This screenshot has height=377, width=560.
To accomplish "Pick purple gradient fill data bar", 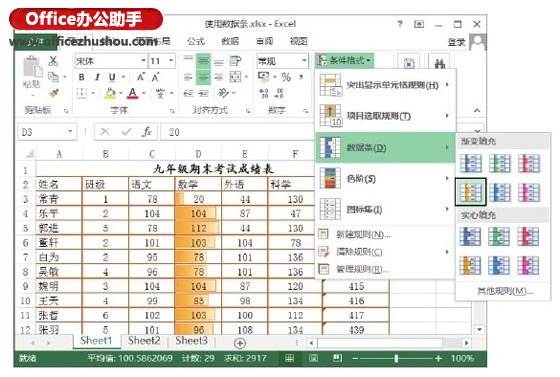I will [x=529, y=192].
